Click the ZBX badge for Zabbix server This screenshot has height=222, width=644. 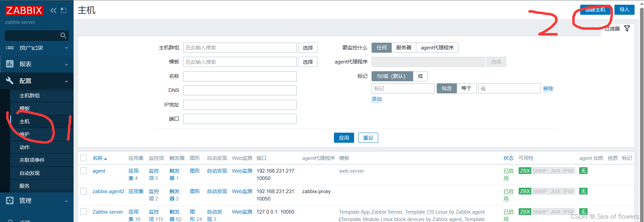(x=525, y=212)
